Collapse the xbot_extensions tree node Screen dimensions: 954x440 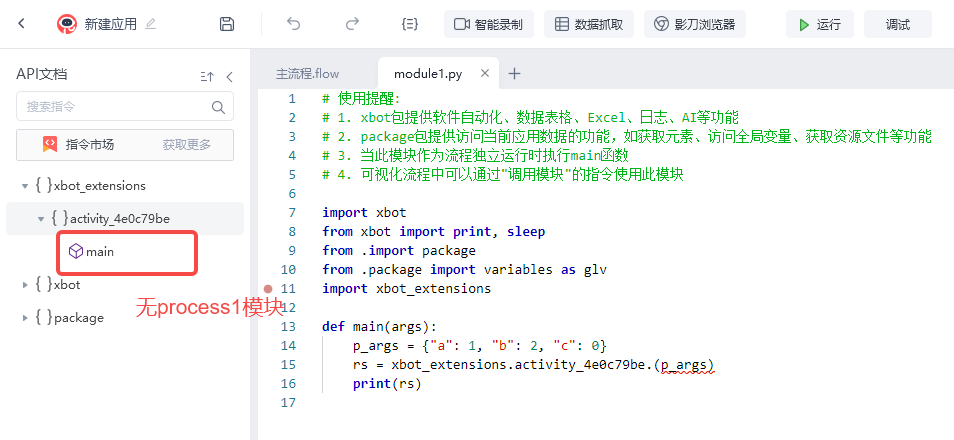point(25,186)
